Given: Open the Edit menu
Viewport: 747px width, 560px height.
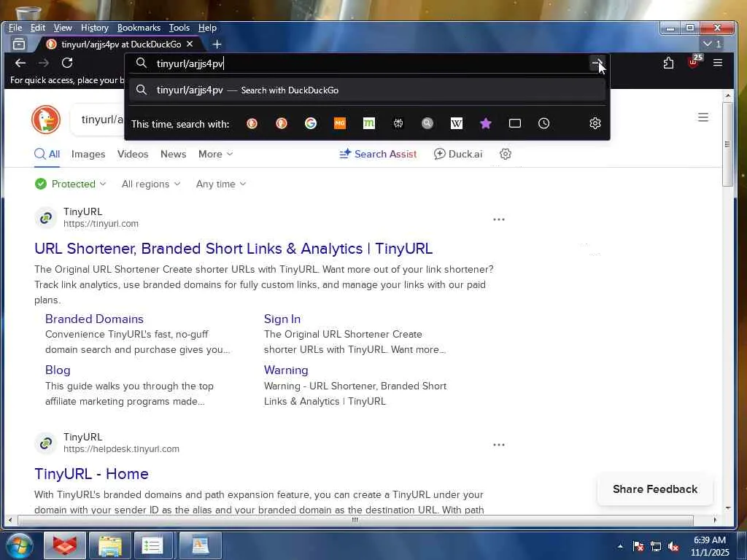Looking at the screenshot, I should [38, 28].
